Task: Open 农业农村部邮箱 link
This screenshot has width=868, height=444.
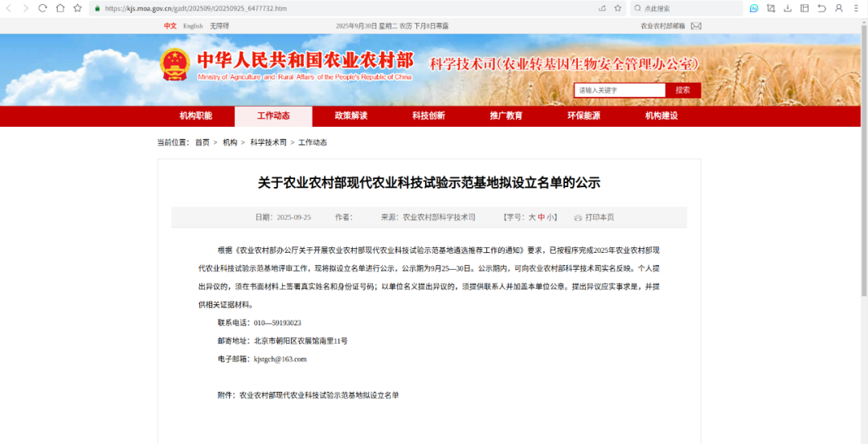Action: (662, 26)
